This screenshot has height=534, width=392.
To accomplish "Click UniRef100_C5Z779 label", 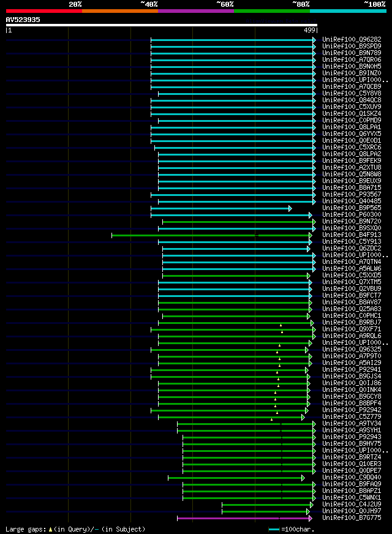I will coord(352,417).
